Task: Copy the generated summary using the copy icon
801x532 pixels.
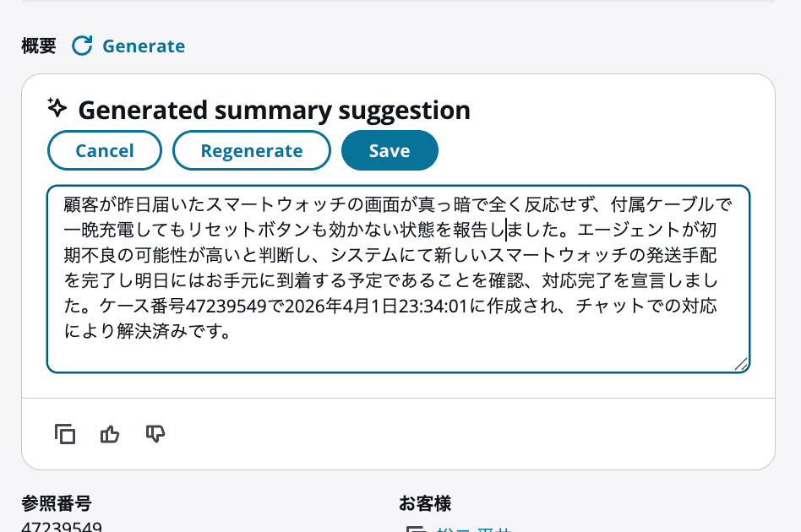Action: coord(65,434)
